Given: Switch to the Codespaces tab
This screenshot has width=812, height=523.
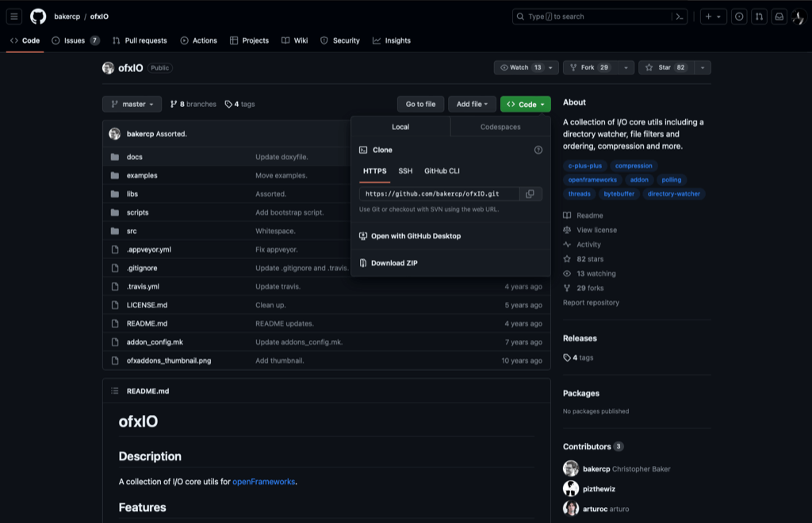Looking at the screenshot, I should pyautogui.click(x=500, y=127).
